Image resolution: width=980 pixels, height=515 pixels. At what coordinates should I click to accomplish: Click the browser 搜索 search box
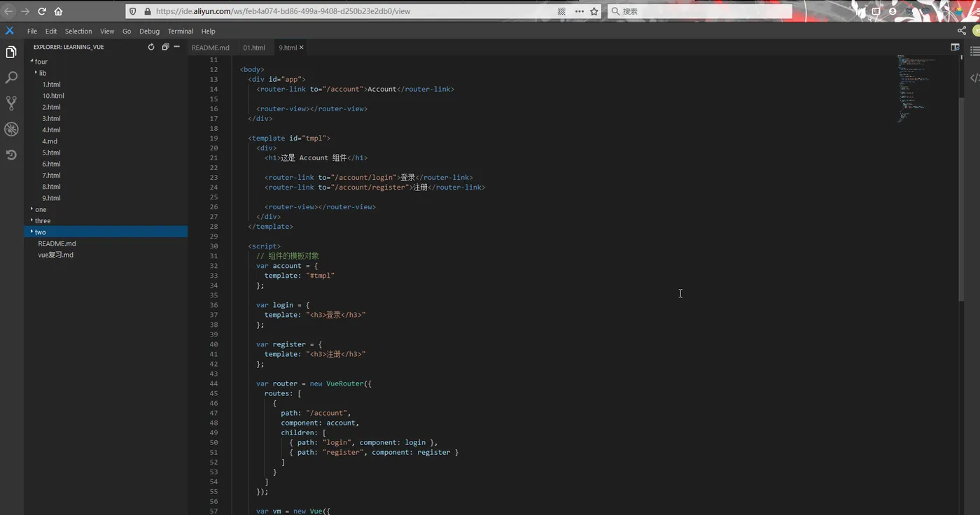[x=700, y=11]
